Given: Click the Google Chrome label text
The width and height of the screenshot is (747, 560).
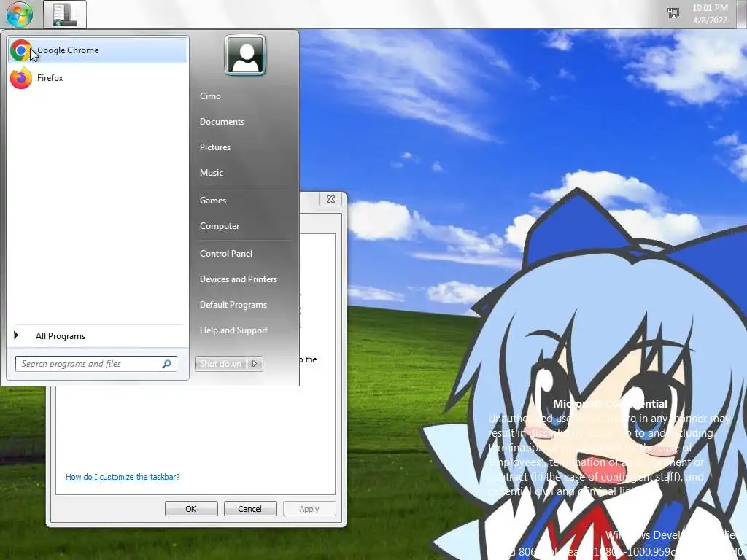Looking at the screenshot, I should 68,50.
